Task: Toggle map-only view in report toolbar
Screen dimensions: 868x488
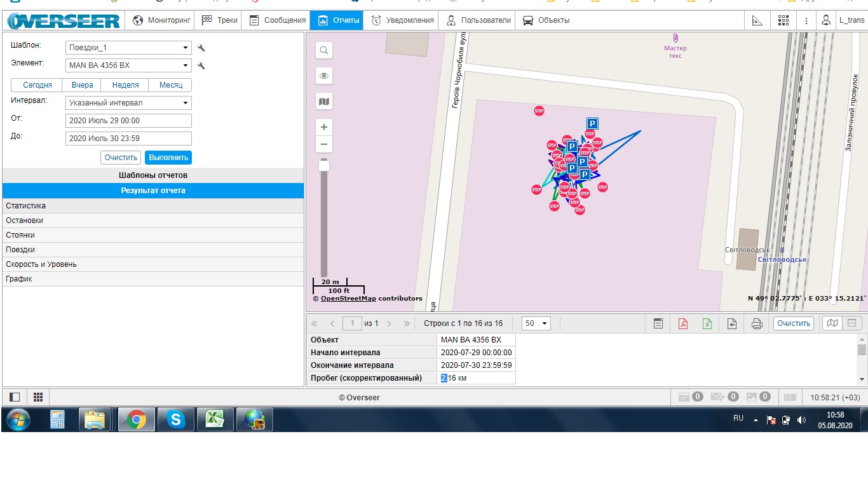Action: [x=831, y=323]
